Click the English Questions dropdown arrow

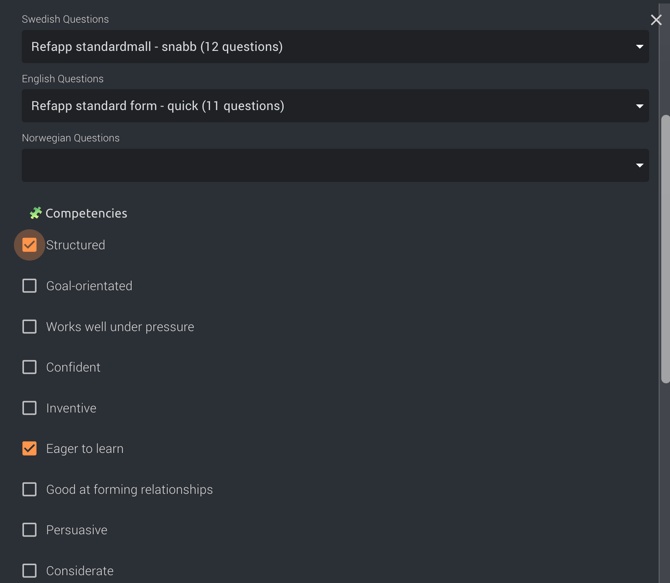639,106
